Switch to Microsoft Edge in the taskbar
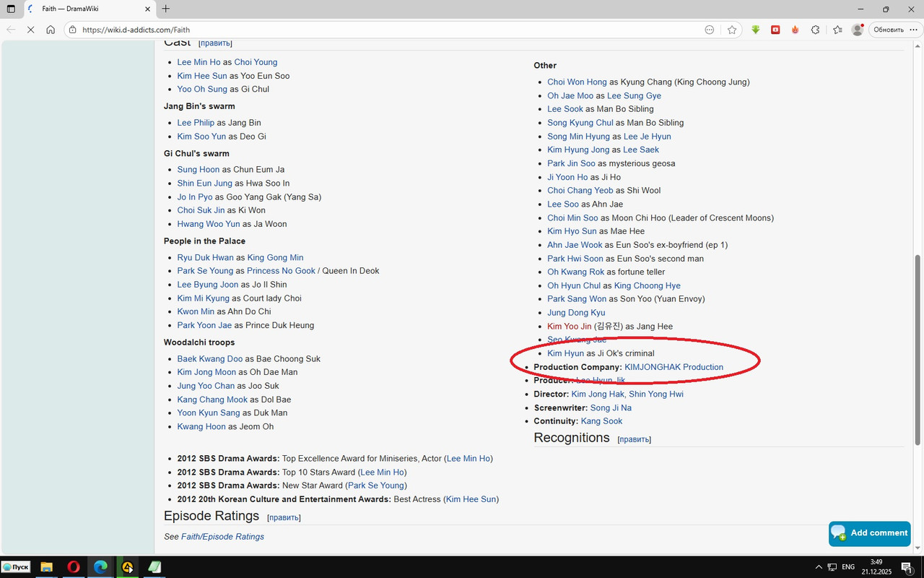This screenshot has height=578, width=924. pos(100,567)
